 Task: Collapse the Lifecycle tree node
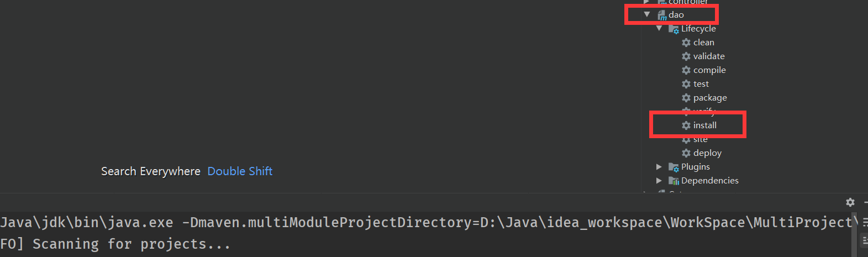pyautogui.click(x=659, y=28)
